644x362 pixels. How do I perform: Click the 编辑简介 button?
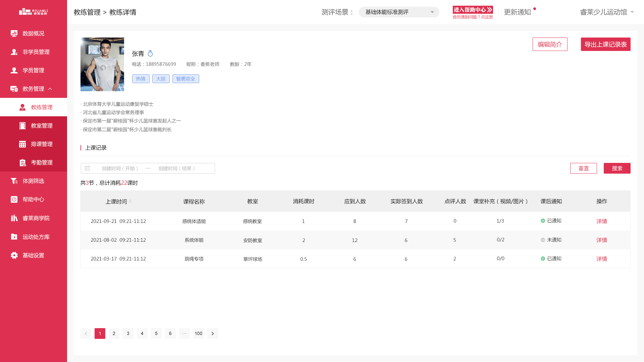tap(550, 44)
